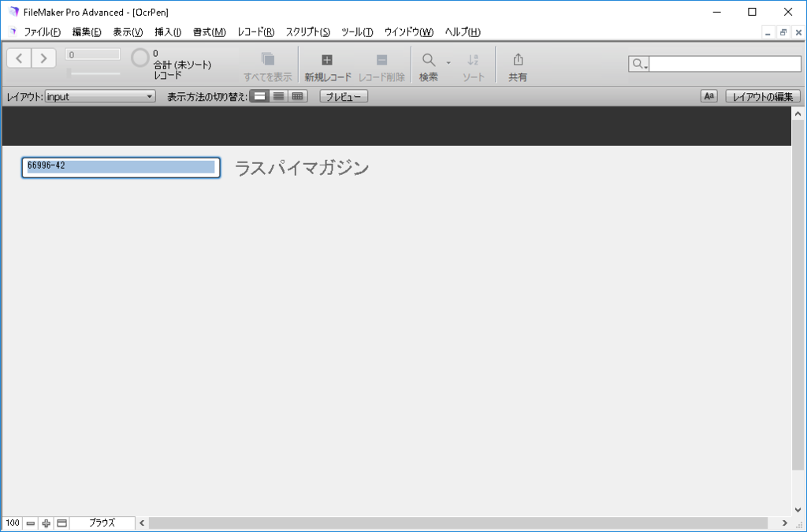The image size is (807, 532).
Task: Click レコード削除 toolbar button
Action: point(381,66)
